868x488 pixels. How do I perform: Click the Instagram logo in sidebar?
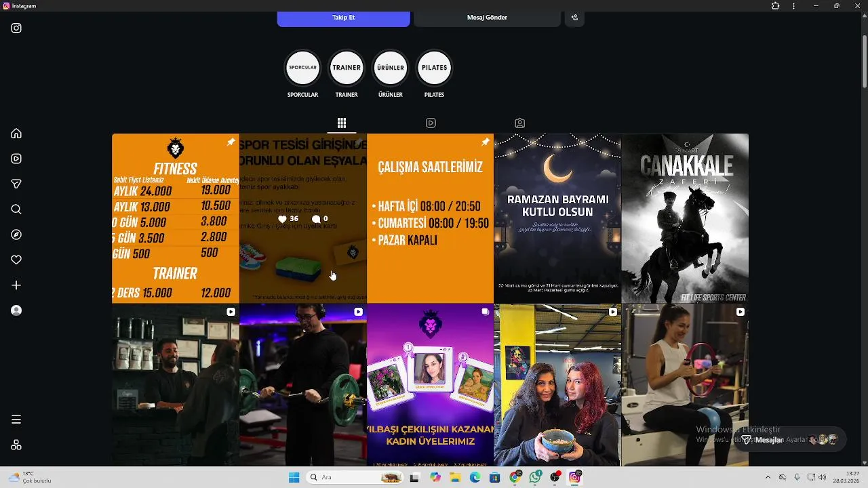tap(16, 28)
